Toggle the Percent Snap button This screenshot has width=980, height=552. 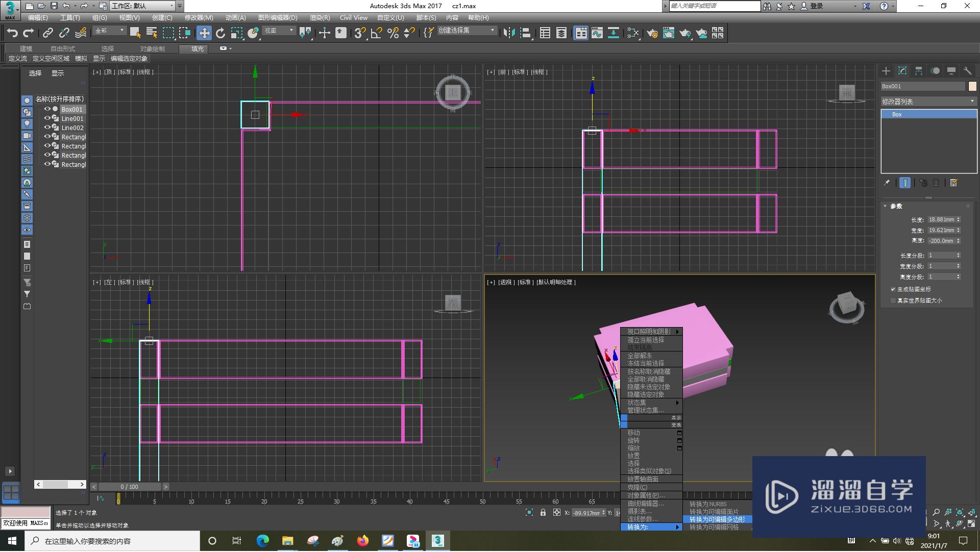[x=393, y=33]
